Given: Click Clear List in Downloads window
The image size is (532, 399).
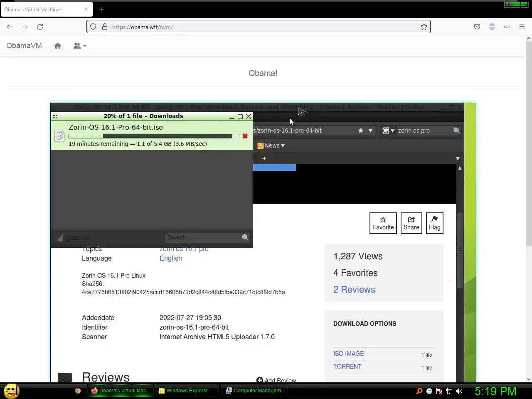Looking at the screenshot, I should 74,237.
